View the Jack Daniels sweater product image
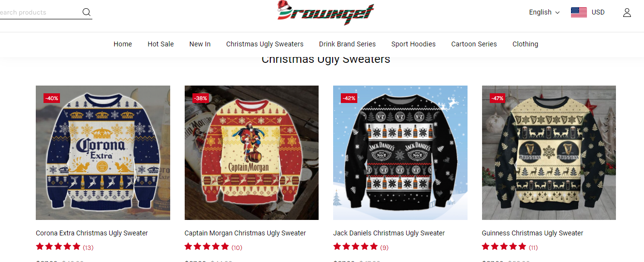 400,153
